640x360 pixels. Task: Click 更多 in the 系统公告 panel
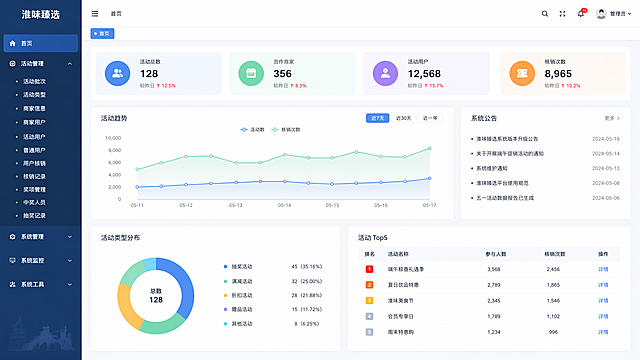(612, 118)
